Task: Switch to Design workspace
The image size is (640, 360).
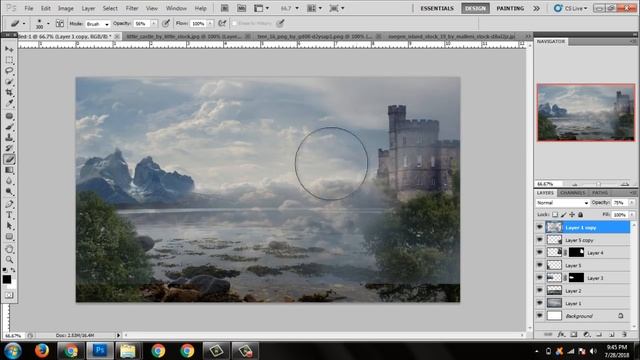Action: [476, 8]
